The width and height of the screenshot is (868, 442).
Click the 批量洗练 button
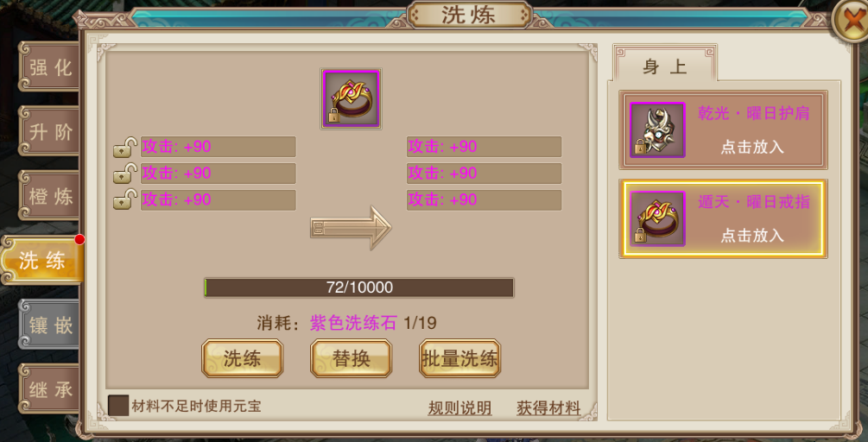pos(460,359)
